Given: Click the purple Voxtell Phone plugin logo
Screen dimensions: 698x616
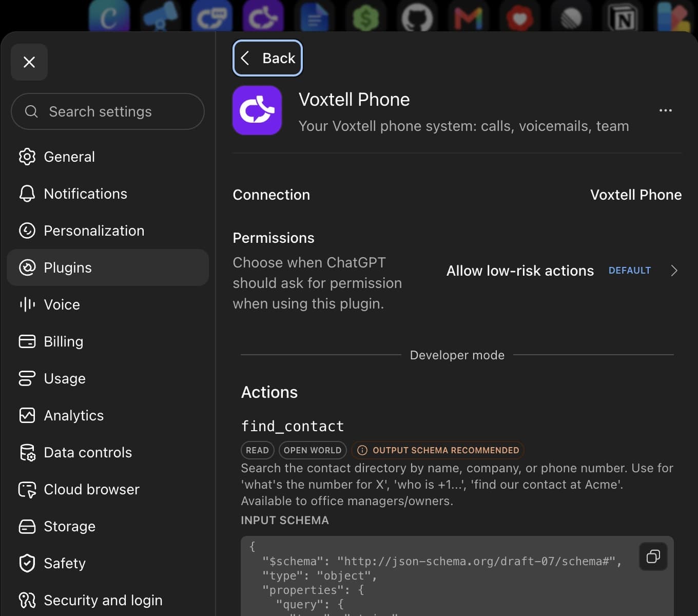Looking at the screenshot, I should pos(257,110).
